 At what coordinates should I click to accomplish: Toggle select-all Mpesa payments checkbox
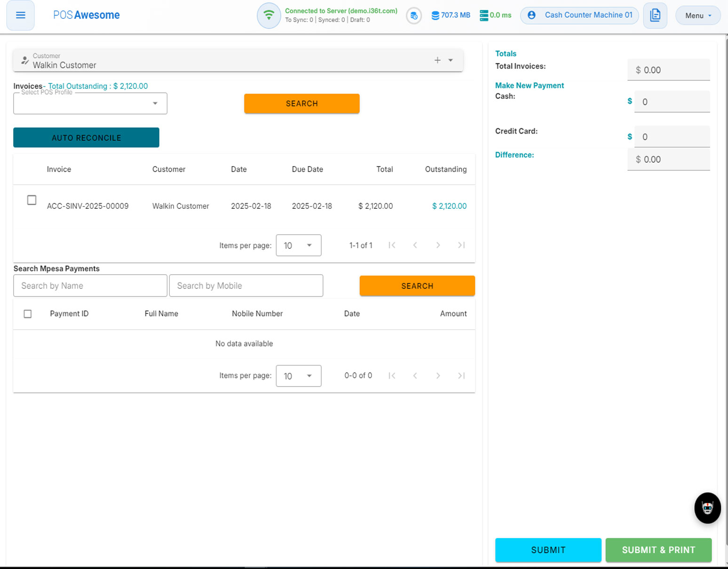pos(28,314)
